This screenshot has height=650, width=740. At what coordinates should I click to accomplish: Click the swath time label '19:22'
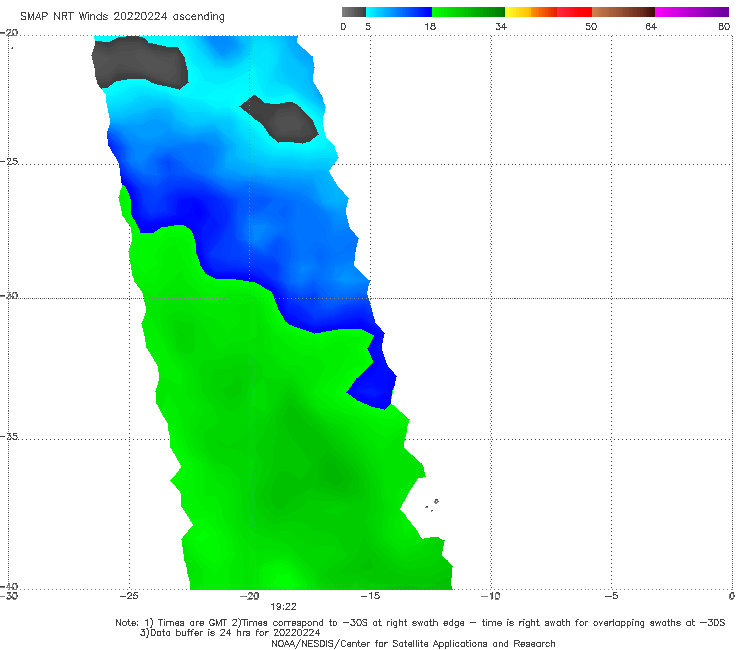tap(283, 607)
